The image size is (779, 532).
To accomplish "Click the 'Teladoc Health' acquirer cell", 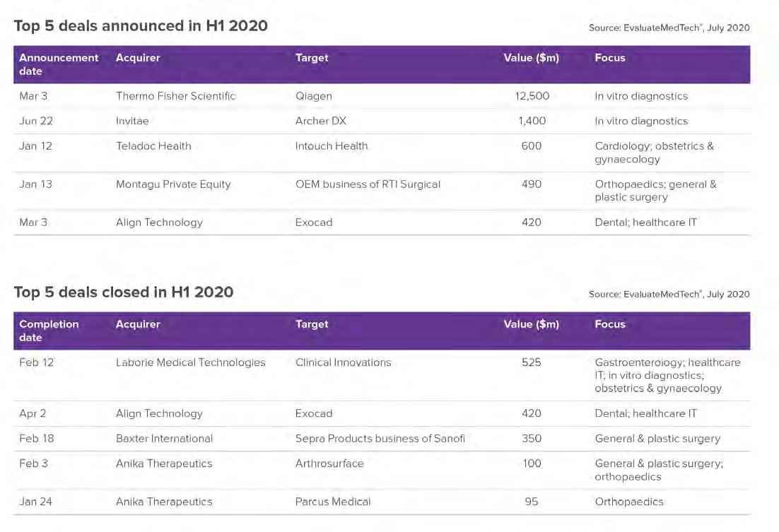I will [x=153, y=146].
